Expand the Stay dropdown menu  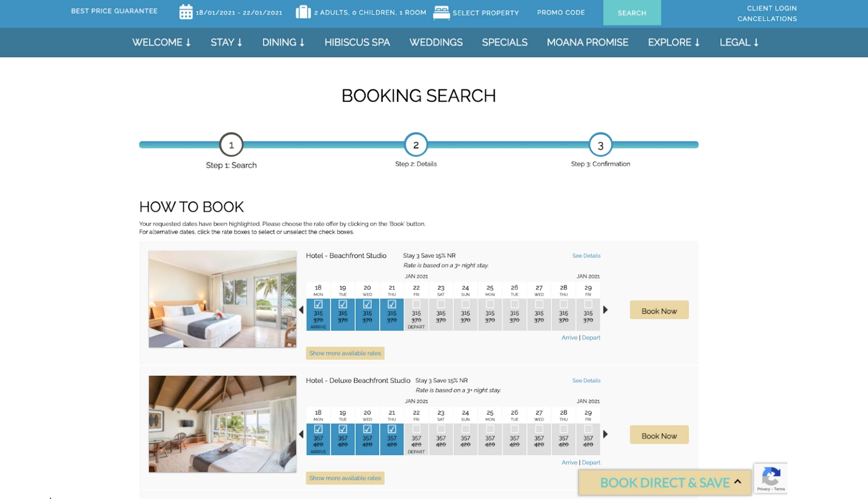pos(226,43)
